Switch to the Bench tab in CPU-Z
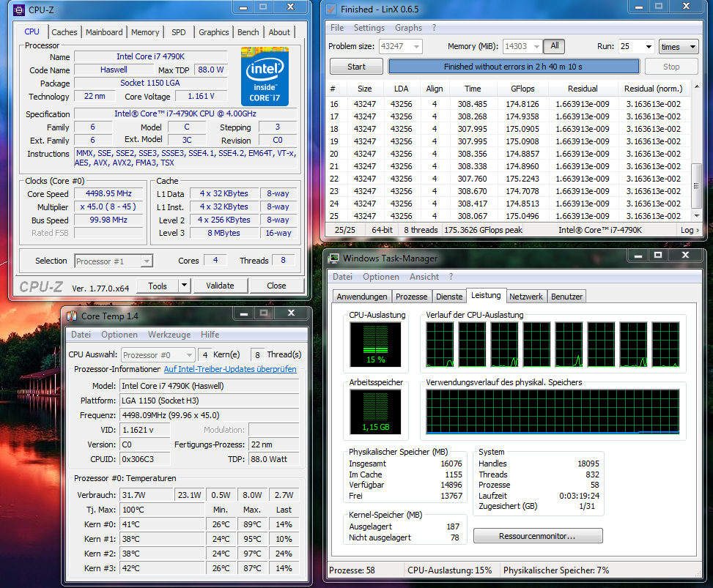The image size is (713, 588). point(248,32)
